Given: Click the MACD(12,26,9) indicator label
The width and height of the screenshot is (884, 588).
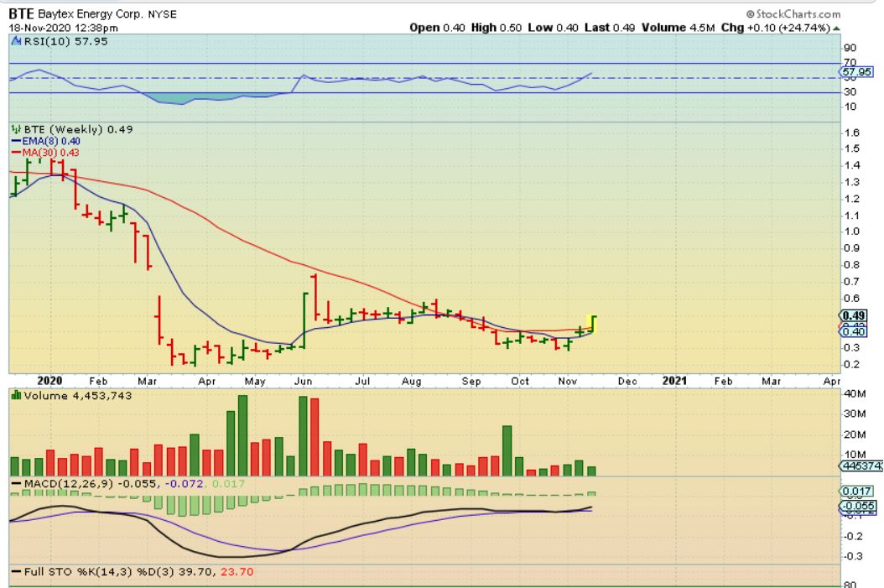Looking at the screenshot, I should pos(69,484).
